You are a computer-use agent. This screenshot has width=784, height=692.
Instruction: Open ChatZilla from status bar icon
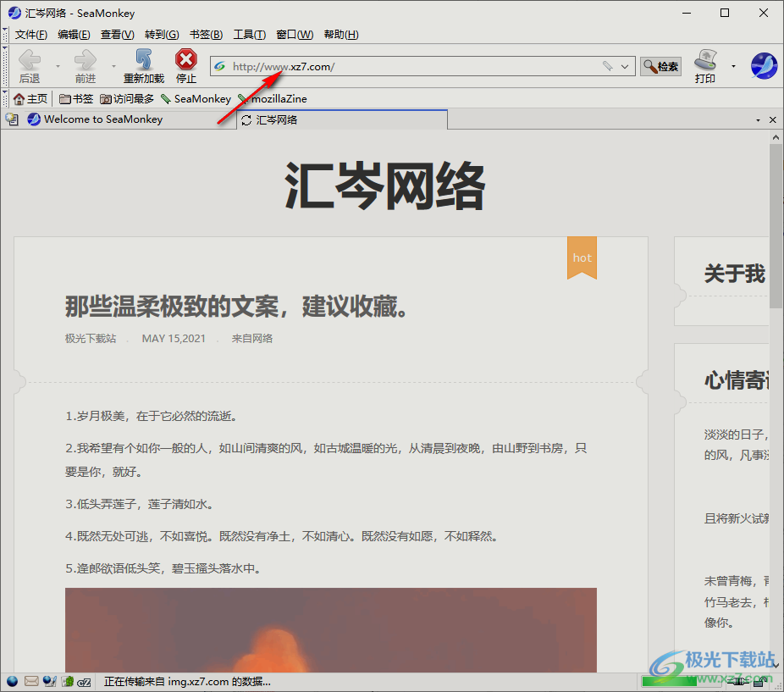point(85,682)
